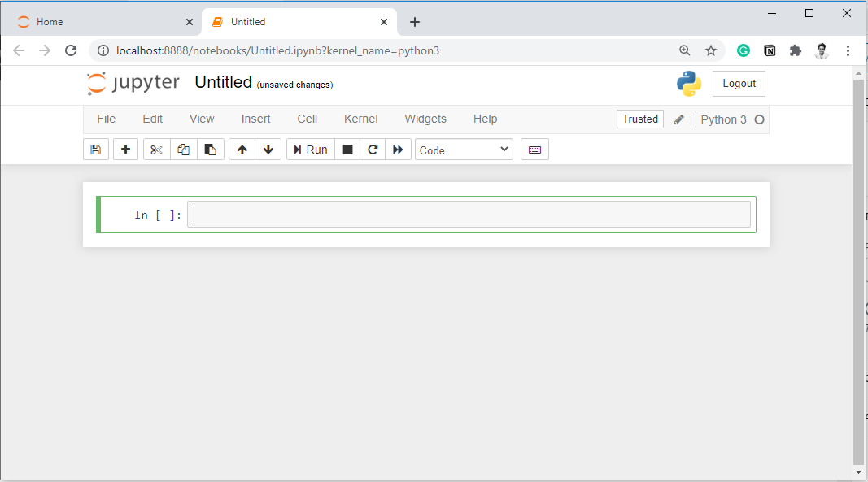868x482 pixels.
Task: Click the Run button
Action: coord(311,150)
